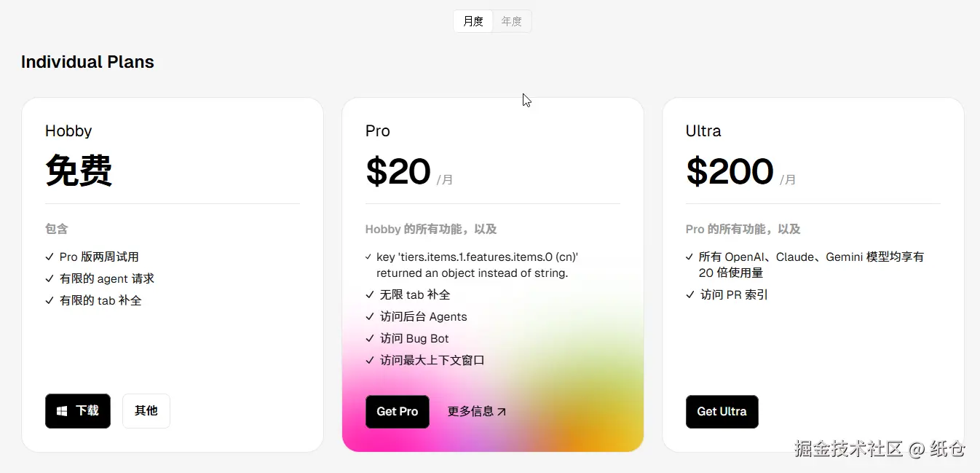Click the arrow icon beside 更多信息

(501, 412)
